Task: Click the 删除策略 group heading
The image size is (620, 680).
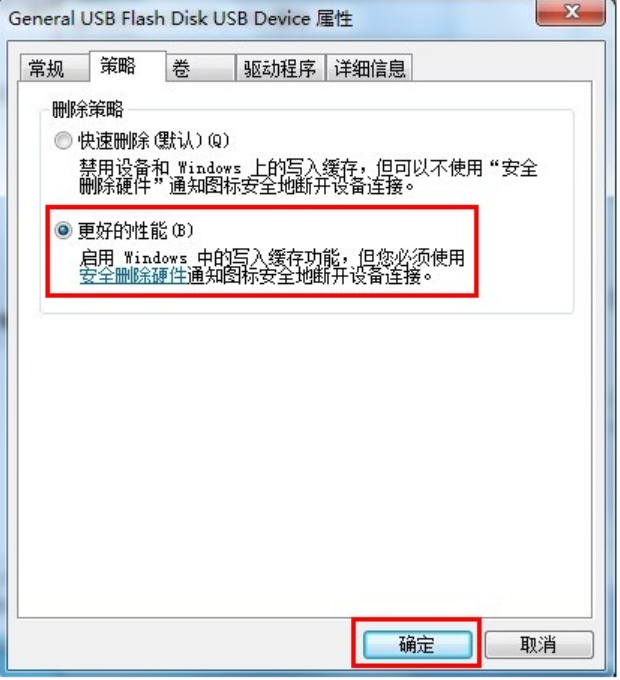Action: [x=88, y=109]
